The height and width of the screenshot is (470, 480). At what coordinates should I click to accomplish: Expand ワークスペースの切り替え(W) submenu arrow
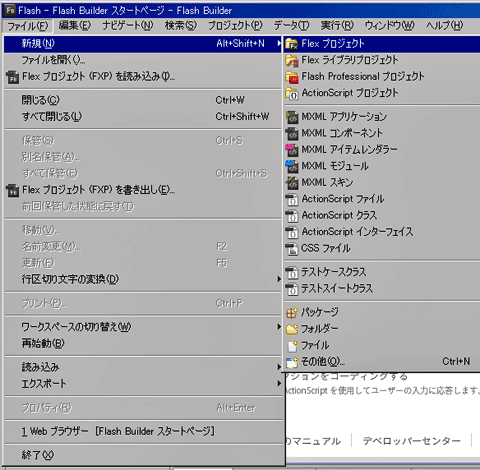279,327
